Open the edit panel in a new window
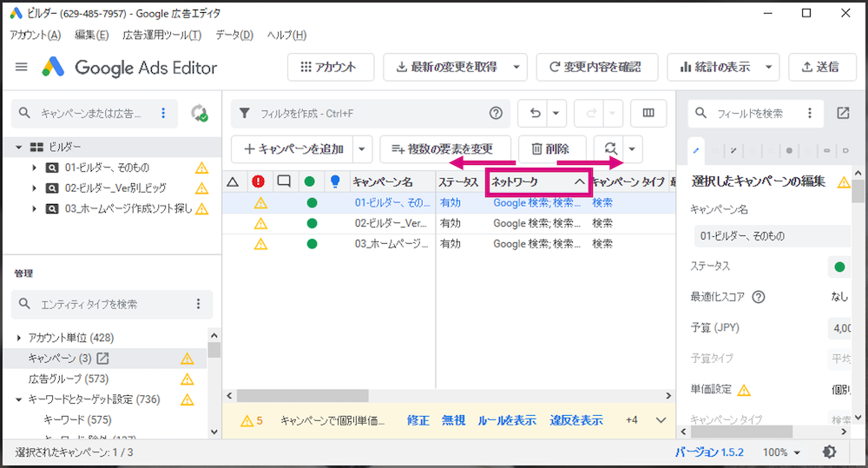 843,113
